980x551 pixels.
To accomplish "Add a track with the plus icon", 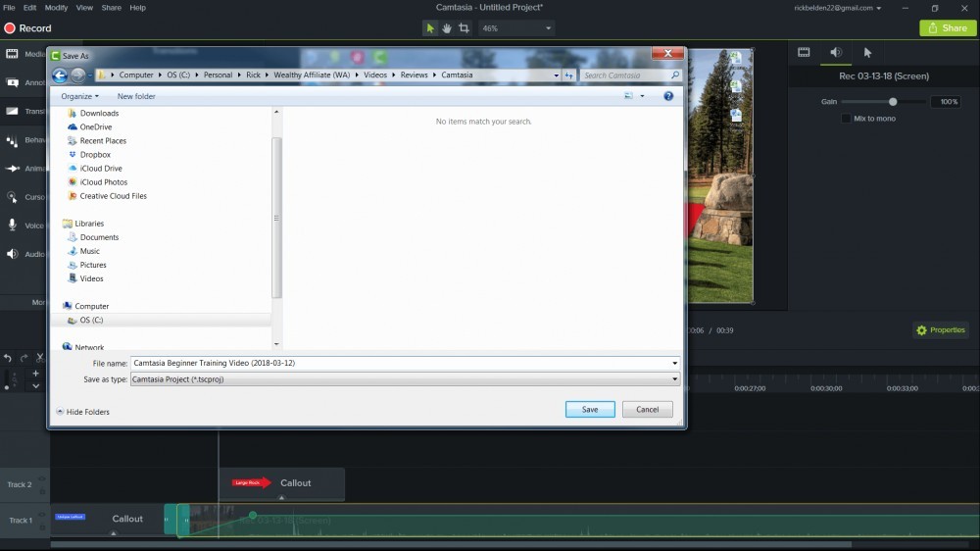I will [x=35, y=374].
